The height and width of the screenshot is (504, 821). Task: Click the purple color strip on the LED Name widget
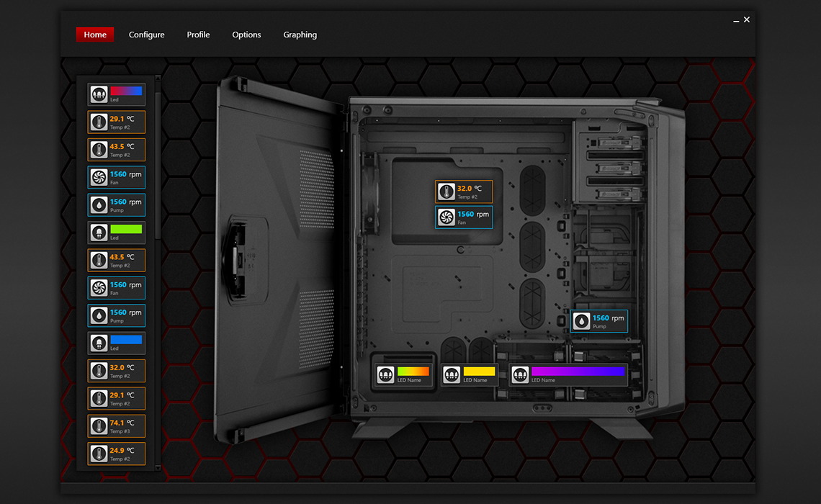(578, 370)
